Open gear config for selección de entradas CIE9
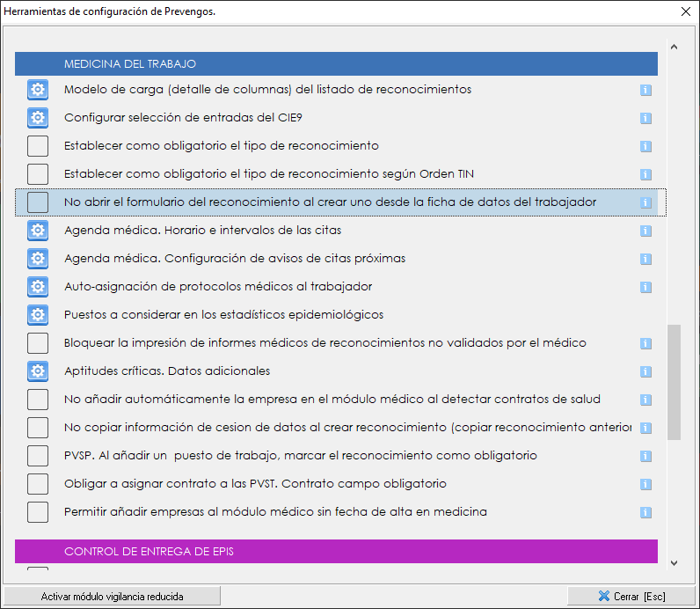This screenshot has width=700, height=609. click(38, 118)
